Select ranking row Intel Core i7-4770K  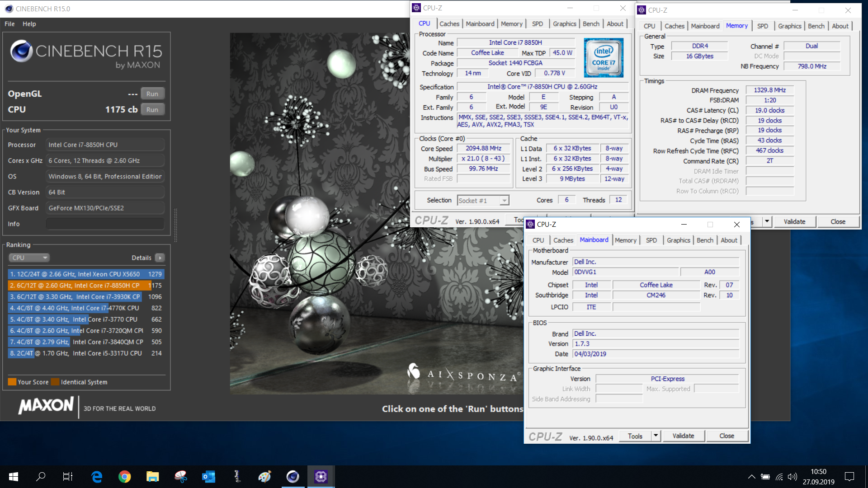coord(86,308)
